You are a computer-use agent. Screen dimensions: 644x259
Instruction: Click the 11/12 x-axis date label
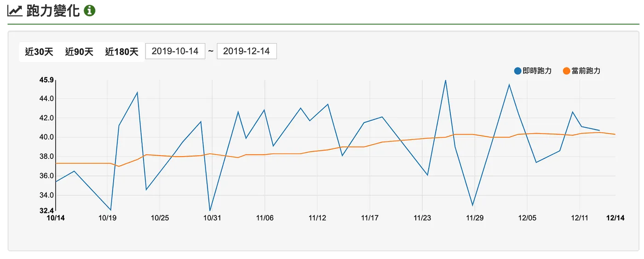point(317,218)
